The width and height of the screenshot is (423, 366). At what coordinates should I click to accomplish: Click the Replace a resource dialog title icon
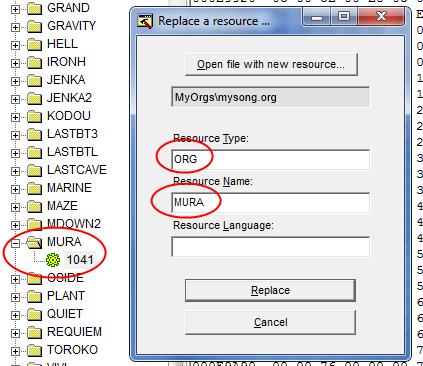click(145, 21)
